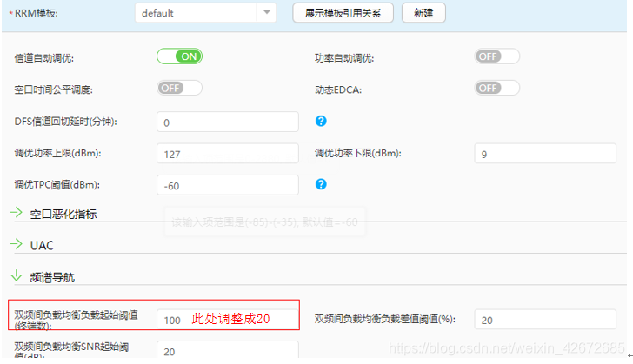Click the RRM模板 label
The width and height of the screenshot is (633, 364).
(x=37, y=13)
